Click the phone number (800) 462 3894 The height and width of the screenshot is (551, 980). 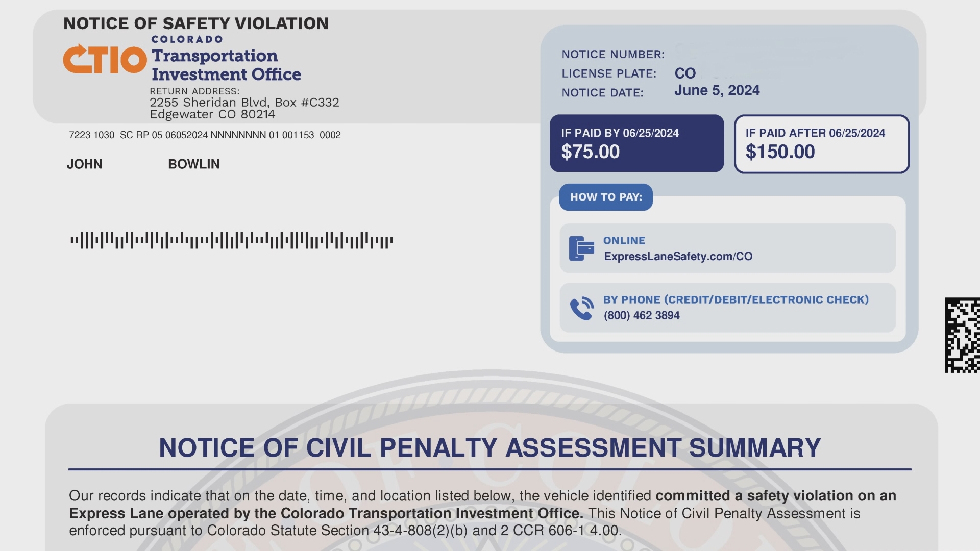[642, 315]
